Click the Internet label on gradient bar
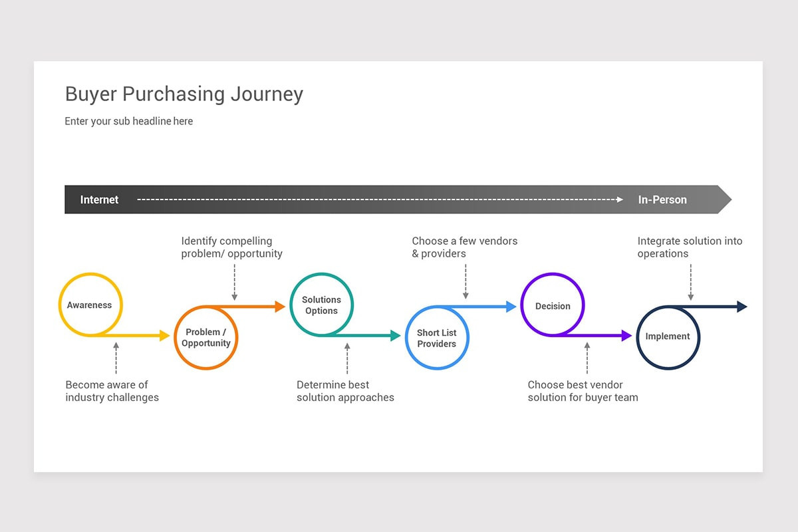 (x=99, y=199)
